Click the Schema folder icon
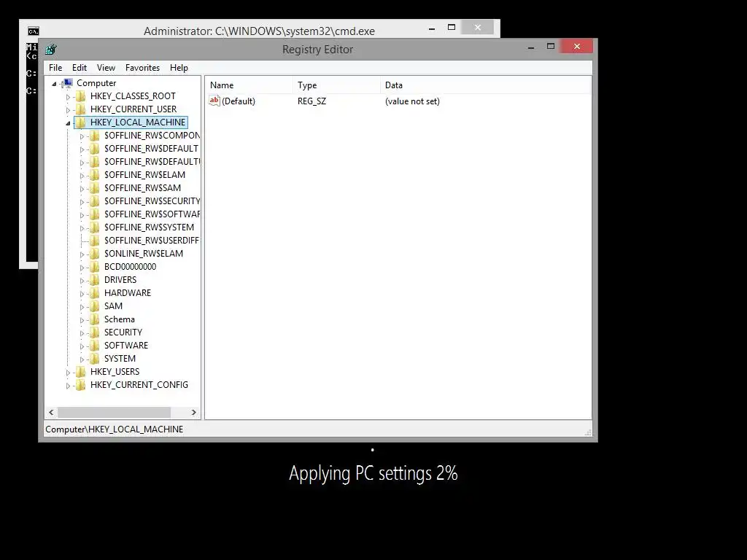Image resolution: width=747 pixels, height=560 pixels. 95,319
